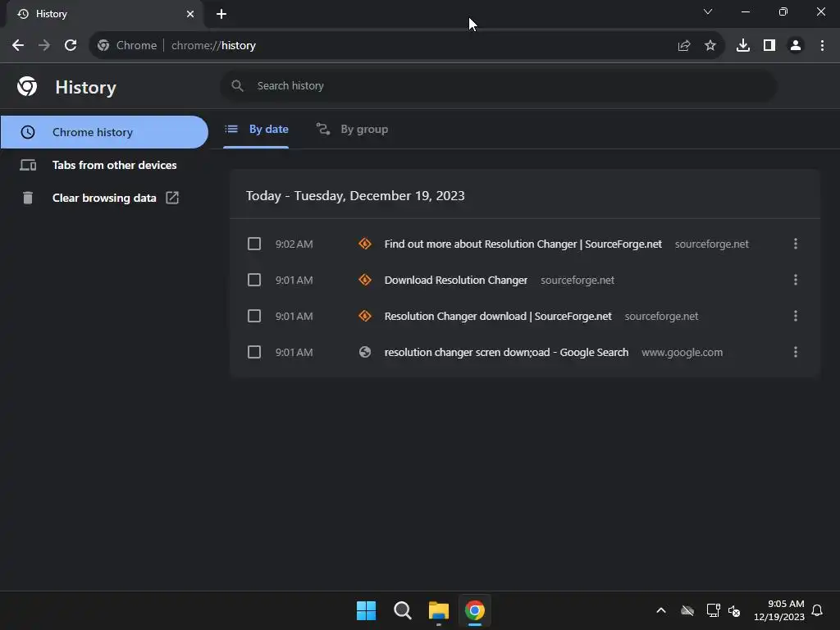840x630 pixels.
Task: Click the SourceForge favicon on Download Resolution Changer row
Action: pos(365,280)
